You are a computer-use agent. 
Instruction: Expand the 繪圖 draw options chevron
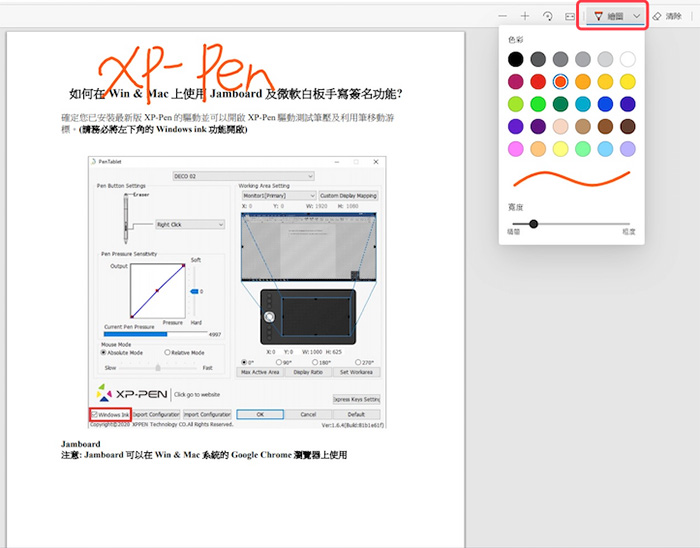pyautogui.click(x=637, y=17)
